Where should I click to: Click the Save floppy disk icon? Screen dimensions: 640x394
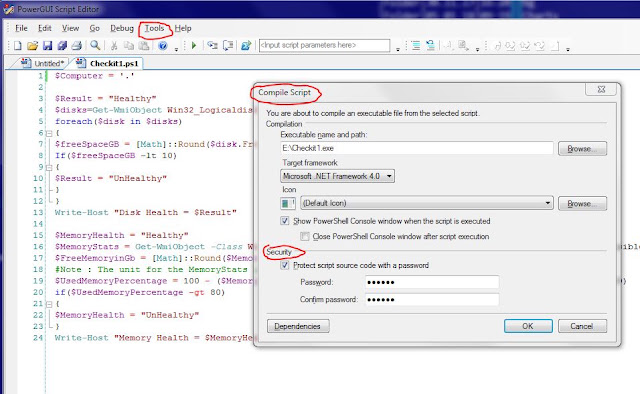47,45
